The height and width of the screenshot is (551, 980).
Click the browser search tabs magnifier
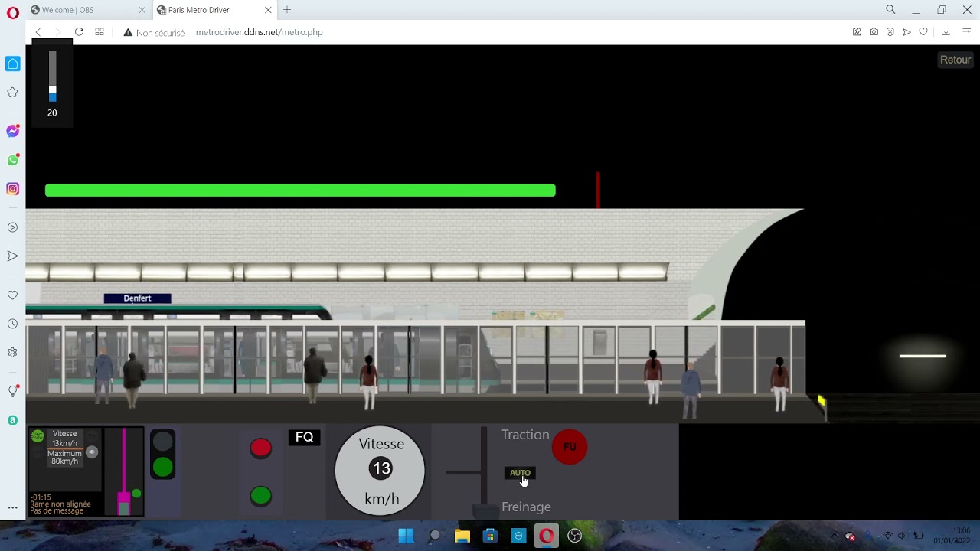click(890, 10)
